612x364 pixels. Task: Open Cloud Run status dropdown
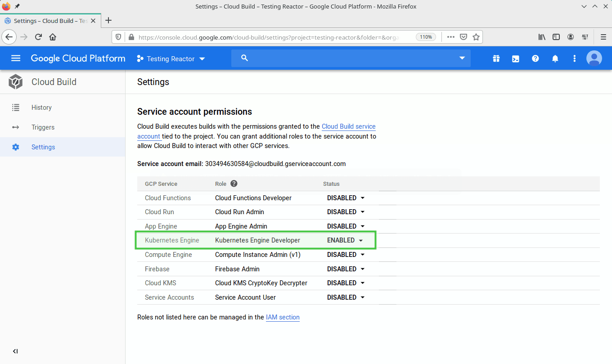pyautogui.click(x=346, y=212)
